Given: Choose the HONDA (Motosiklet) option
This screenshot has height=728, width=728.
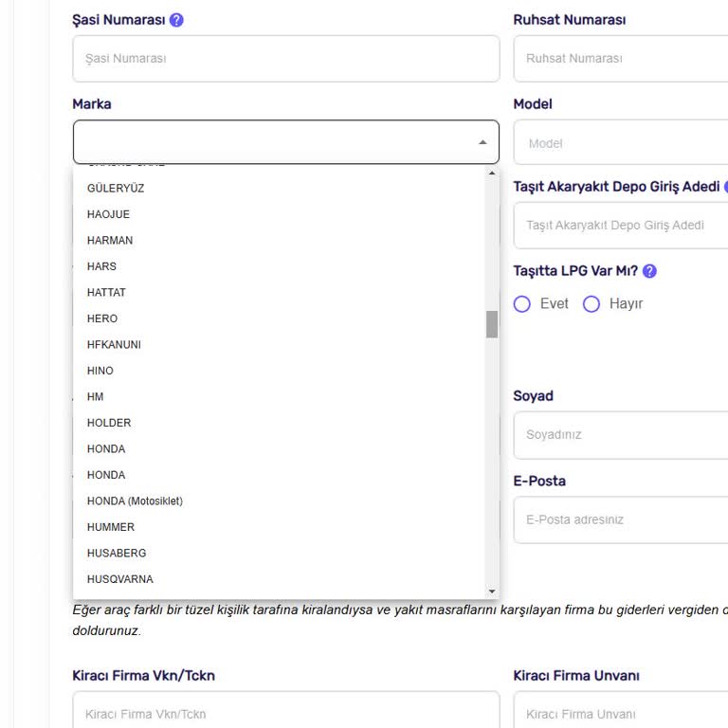Looking at the screenshot, I should pos(135,501).
